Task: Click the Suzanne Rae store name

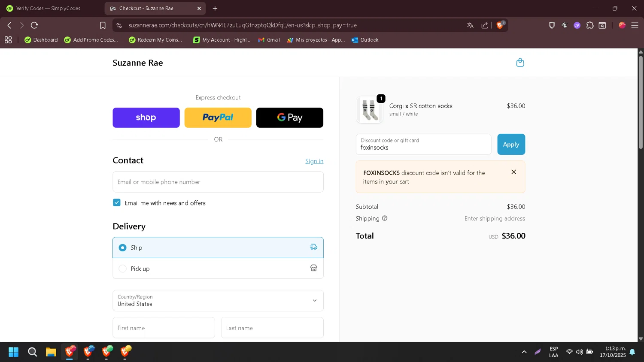Action: pos(138,63)
